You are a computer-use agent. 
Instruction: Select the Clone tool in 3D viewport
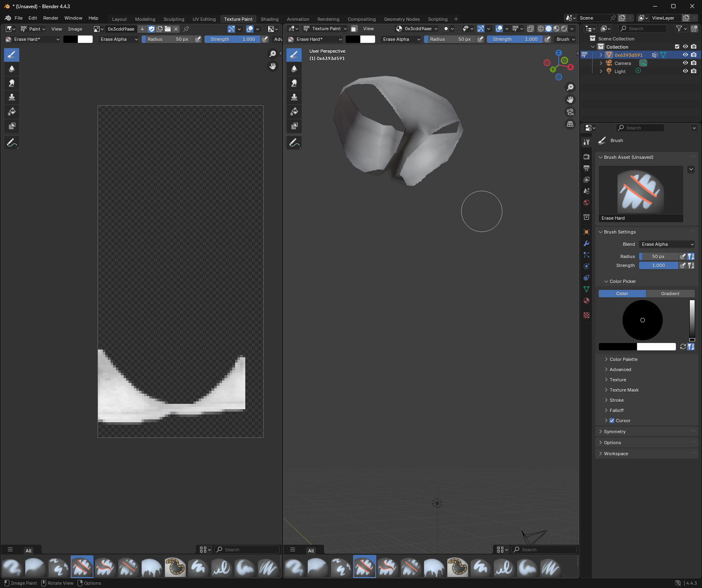pyautogui.click(x=294, y=97)
